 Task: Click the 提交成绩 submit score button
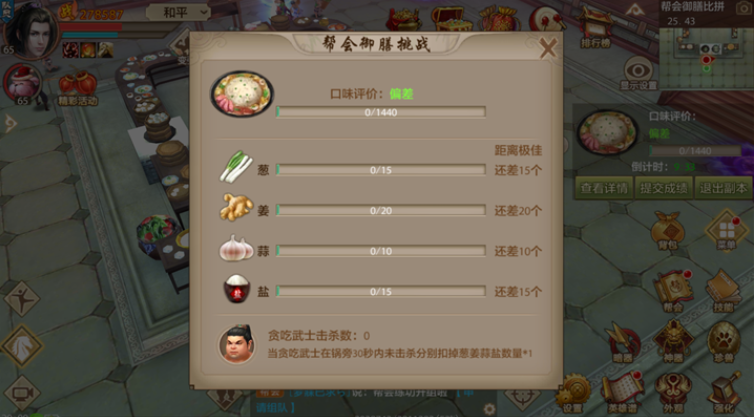(664, 188)
